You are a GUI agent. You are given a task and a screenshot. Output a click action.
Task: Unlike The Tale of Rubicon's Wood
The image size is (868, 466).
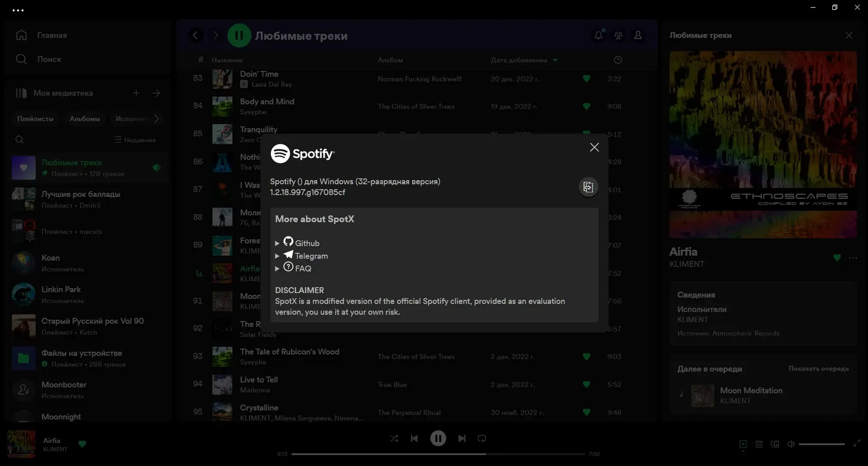coord(587,357)
